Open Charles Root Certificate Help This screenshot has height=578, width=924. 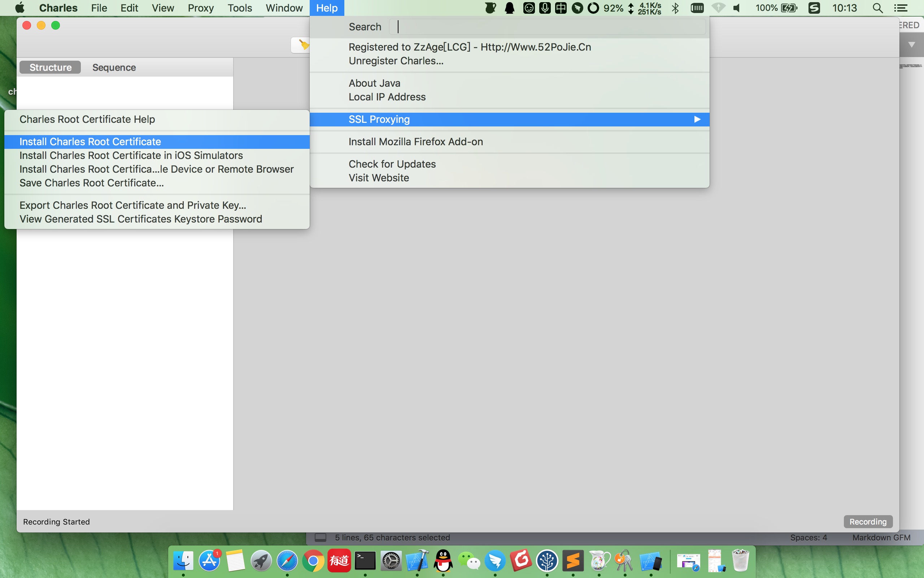click(x=157, y=119)
